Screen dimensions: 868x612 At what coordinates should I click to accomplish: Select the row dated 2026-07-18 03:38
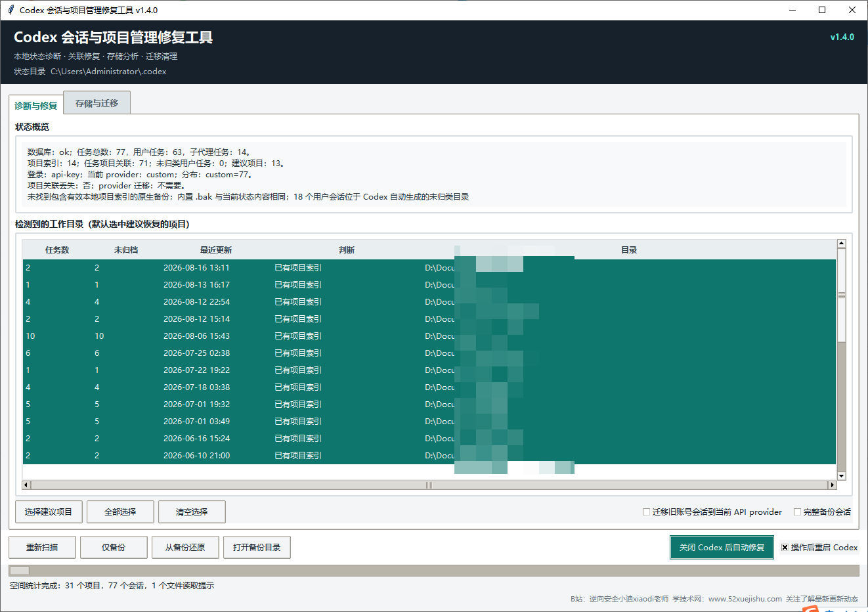429,387
